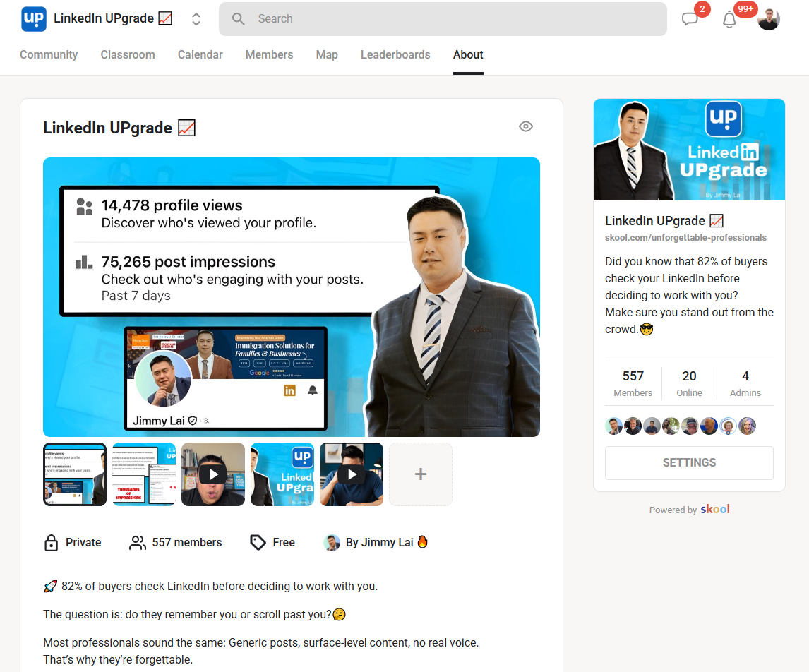This screenshot has width=809, height=672.
Task: Click the UP community logo in the header
Action: tap(33, 19)
